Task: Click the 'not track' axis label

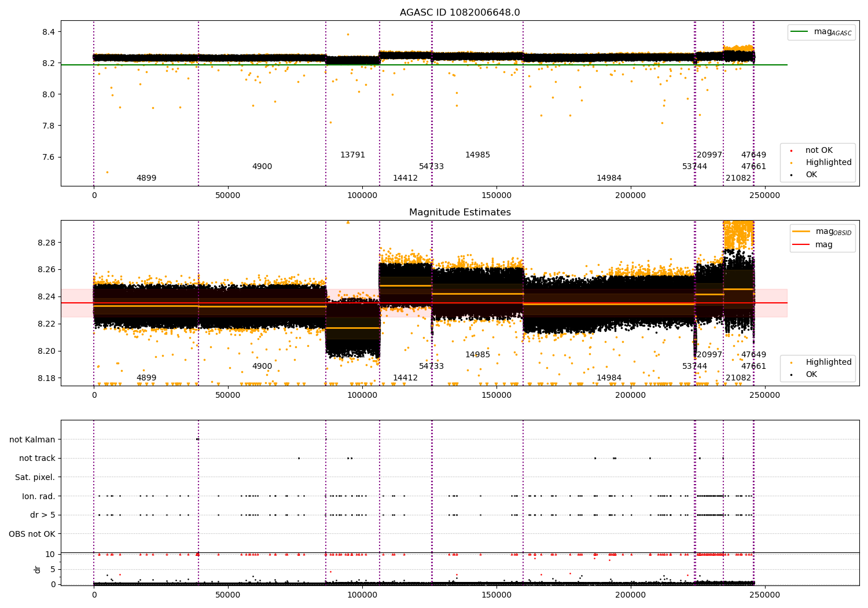Action: (x=37, y=458)
